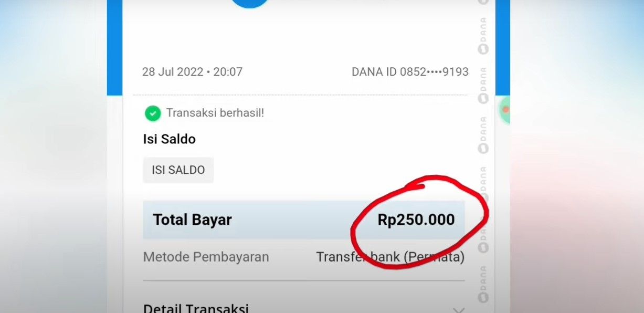Click the DANA watermark logo beside DANA ID
644x313 pixels.
(x=483, y=85)
